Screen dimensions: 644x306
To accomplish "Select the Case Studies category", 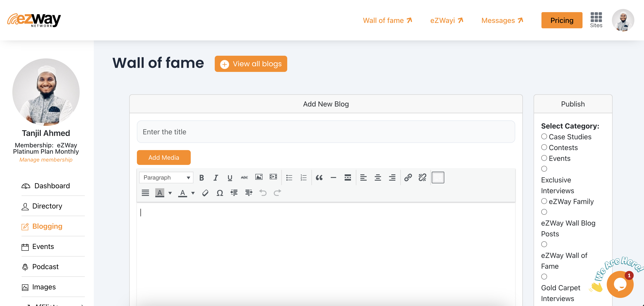I will (544, 136).
